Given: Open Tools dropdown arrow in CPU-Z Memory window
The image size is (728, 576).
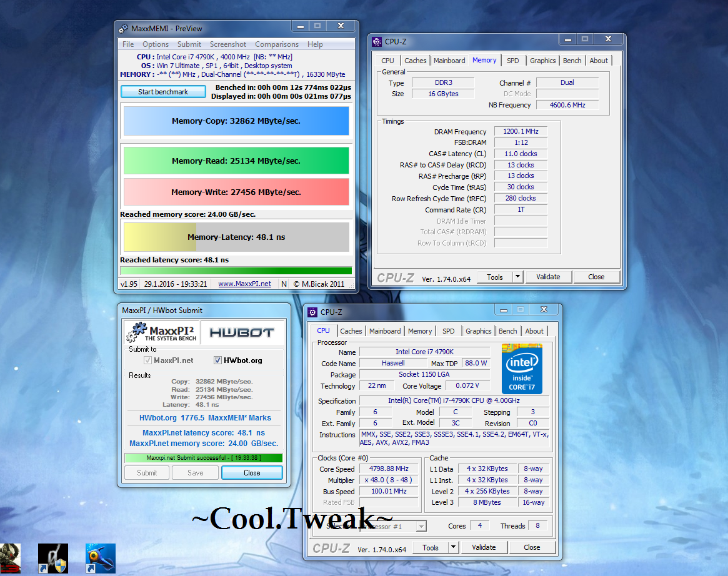Looking at the screenshot, I should coord(517,277).
